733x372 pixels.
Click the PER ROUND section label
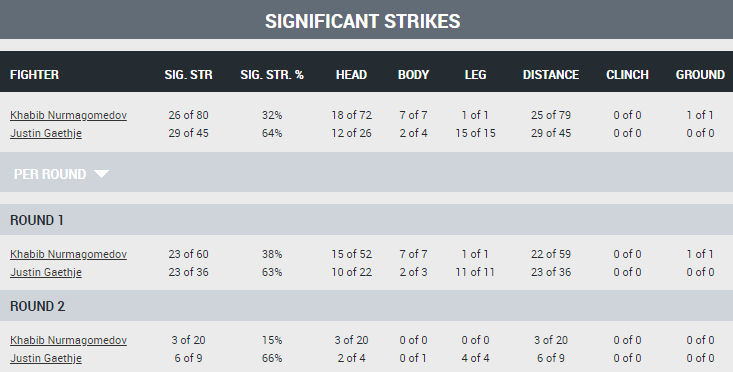(x=50, y=174)
